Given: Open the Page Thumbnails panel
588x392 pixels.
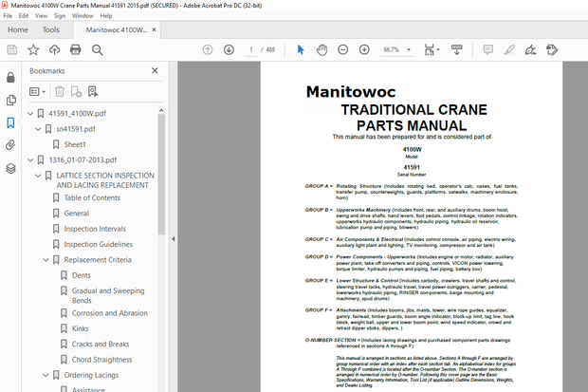Looking at the screenshot, I should (10, 100).
